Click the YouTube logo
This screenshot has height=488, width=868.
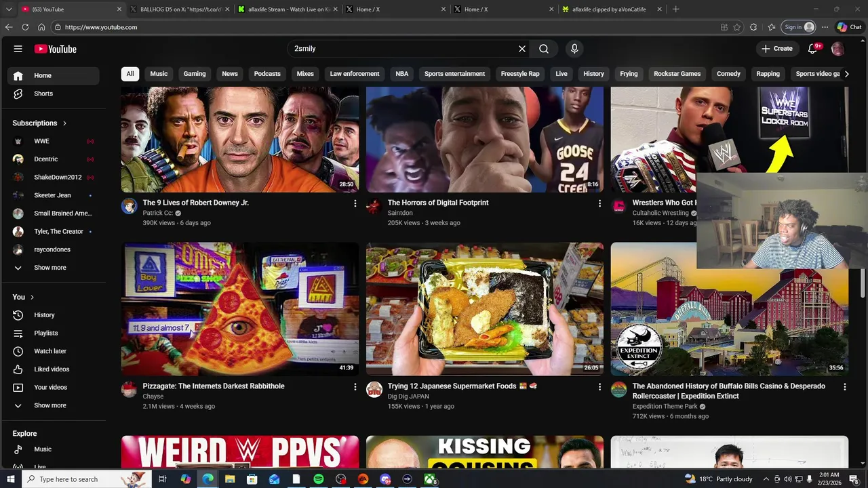(x=56, y=49)
